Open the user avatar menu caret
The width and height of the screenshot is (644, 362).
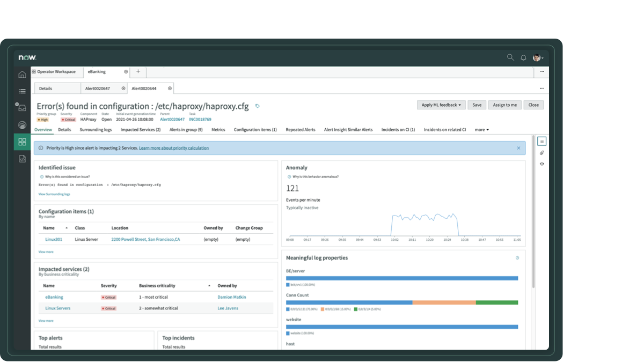543,57
